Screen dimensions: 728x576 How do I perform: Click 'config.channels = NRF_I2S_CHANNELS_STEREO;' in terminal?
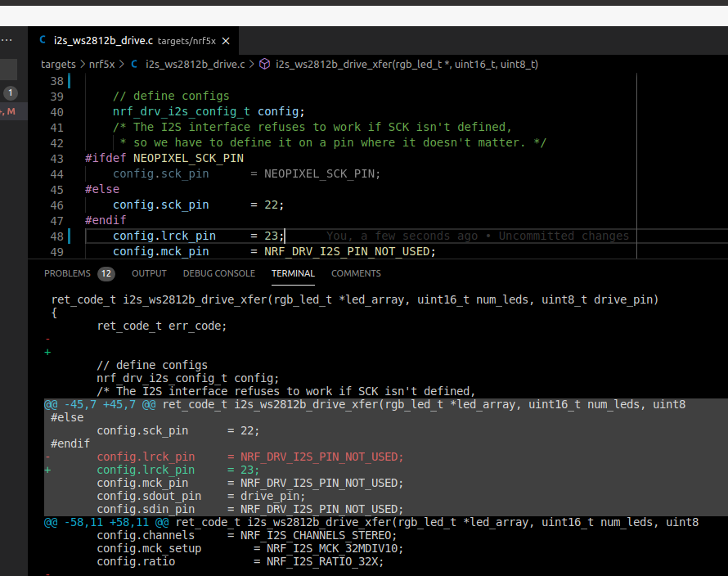[x=247, y=536]
